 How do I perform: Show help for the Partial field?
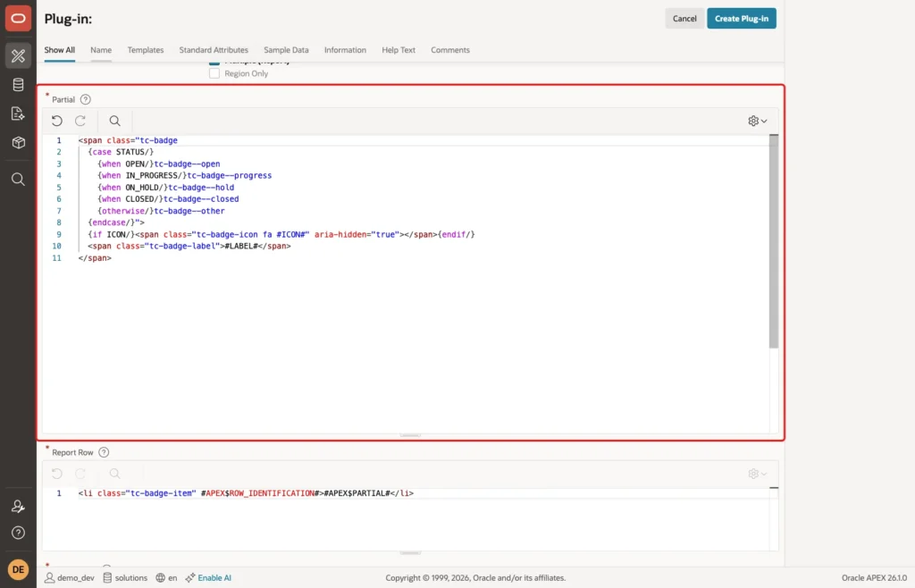tap(85, 99)
